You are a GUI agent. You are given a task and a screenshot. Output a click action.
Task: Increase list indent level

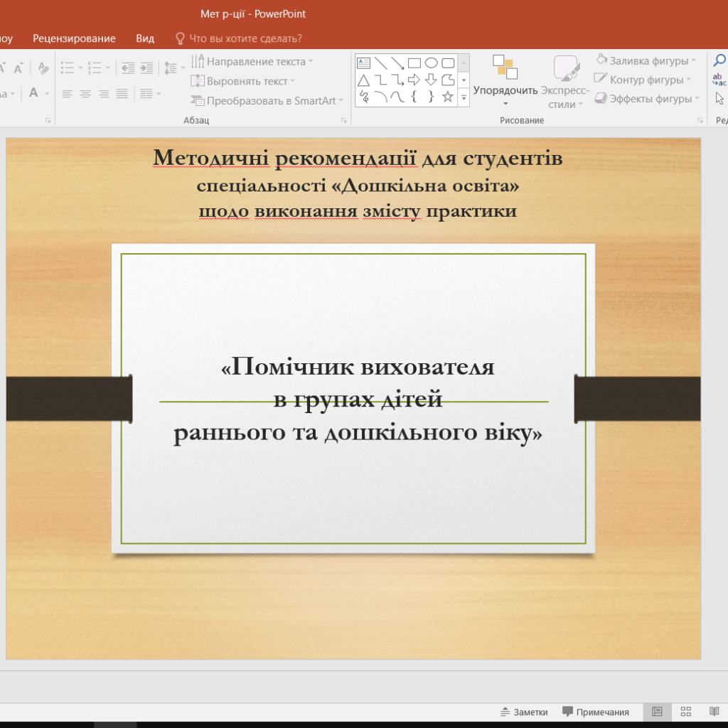coord(146,68)
